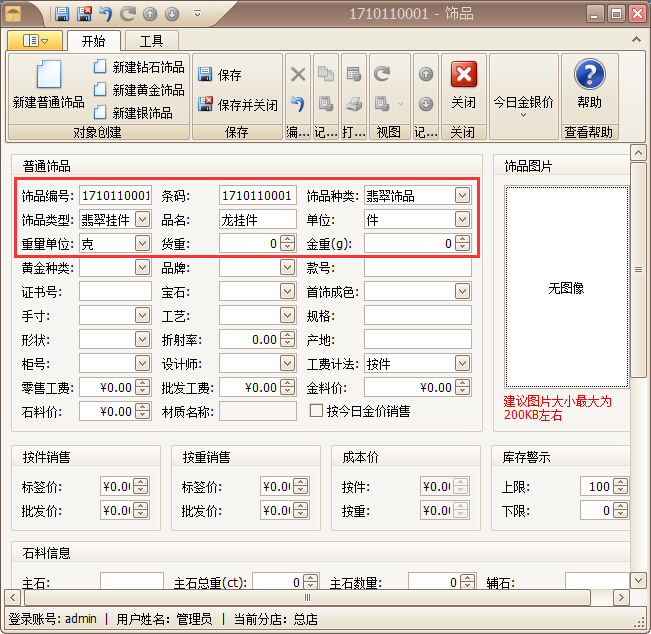Click the save floppy icon in title bar

62,14
